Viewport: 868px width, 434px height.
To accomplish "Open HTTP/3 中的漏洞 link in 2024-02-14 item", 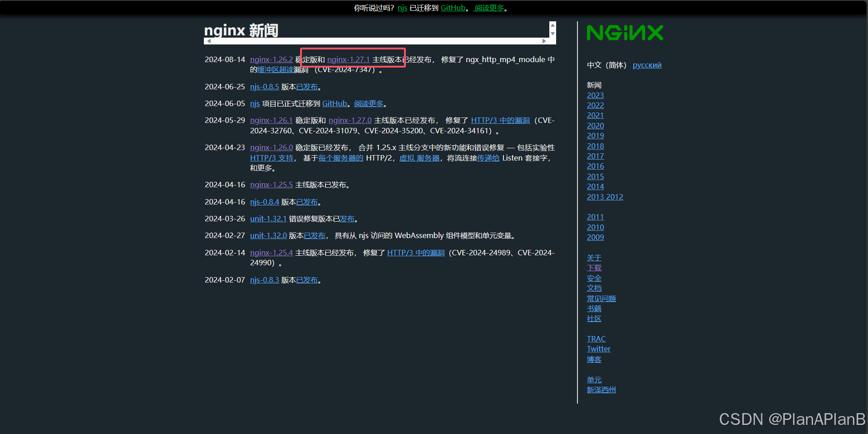I will point(416,253).
